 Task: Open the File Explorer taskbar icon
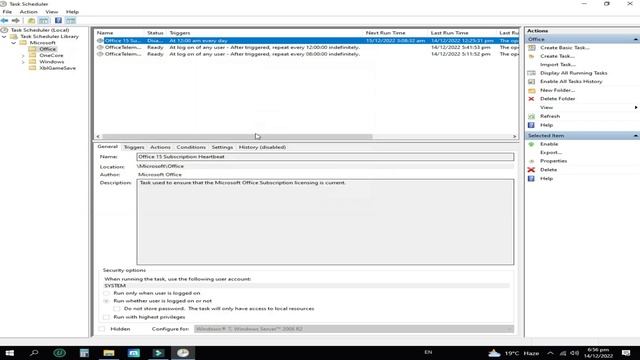coord(109,353)
